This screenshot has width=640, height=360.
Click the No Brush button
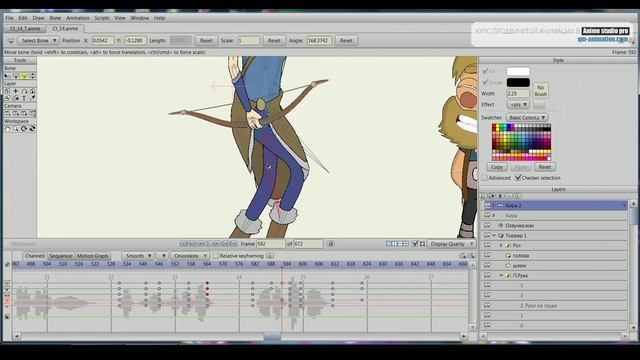coord(540,91)
